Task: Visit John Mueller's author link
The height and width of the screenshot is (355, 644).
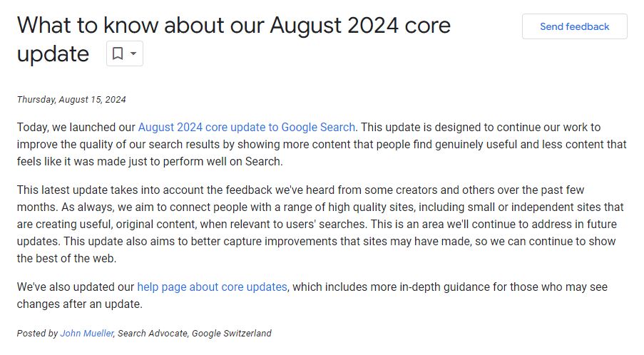Action: [86, 333]
